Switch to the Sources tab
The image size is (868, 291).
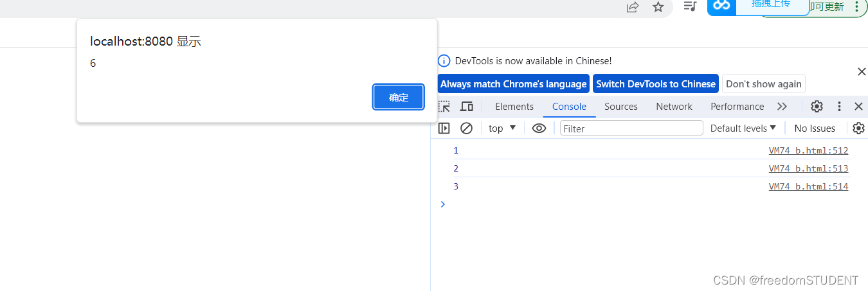[620, 107]
